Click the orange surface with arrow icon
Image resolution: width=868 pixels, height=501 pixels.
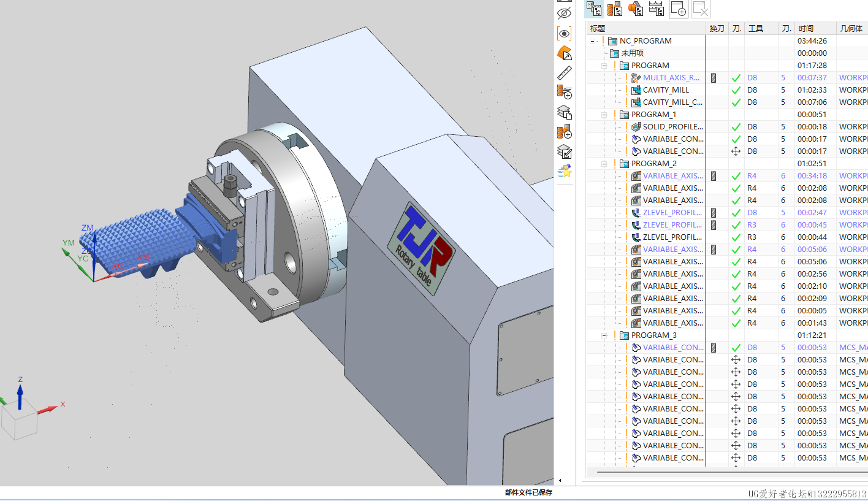(564, 53)
